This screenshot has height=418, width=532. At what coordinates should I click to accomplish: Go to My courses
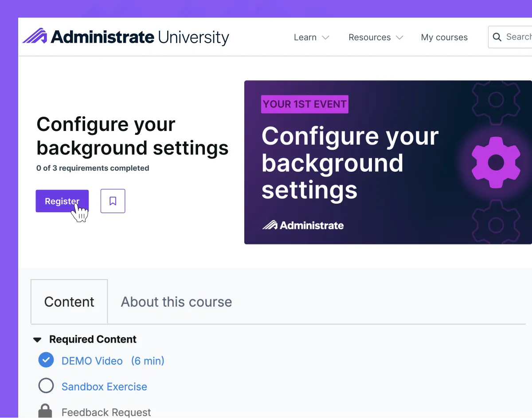(444, 37)
